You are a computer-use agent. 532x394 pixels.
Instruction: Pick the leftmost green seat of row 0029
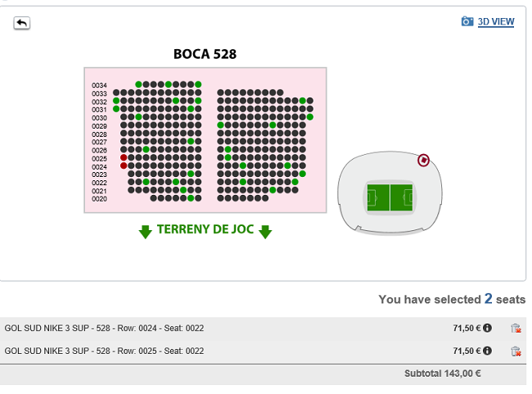click(220, 125)
